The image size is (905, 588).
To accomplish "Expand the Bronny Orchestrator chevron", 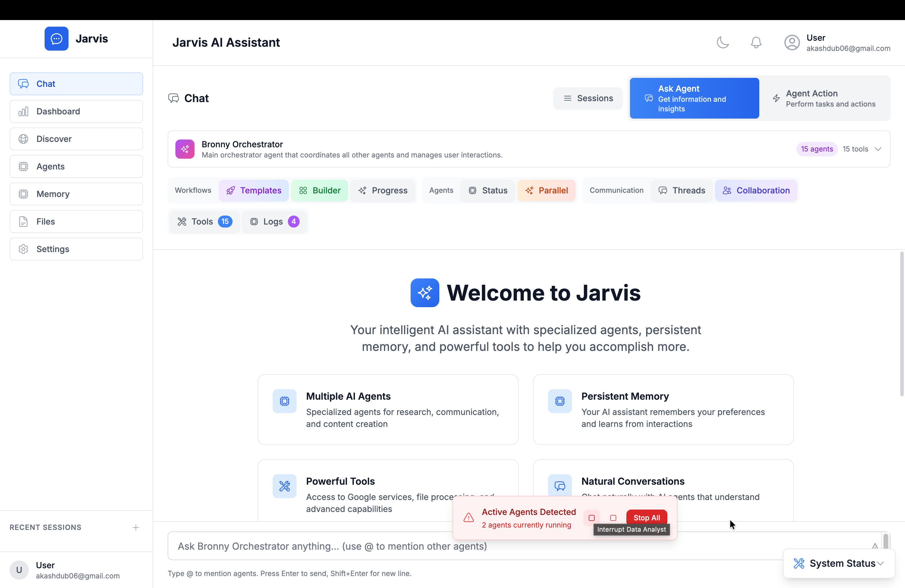I will (878, 149).
